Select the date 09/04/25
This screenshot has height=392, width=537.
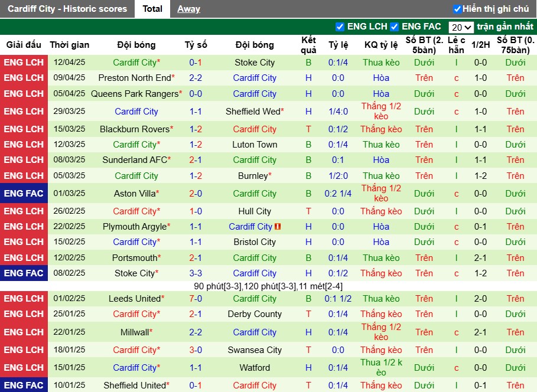coord(69,78)
